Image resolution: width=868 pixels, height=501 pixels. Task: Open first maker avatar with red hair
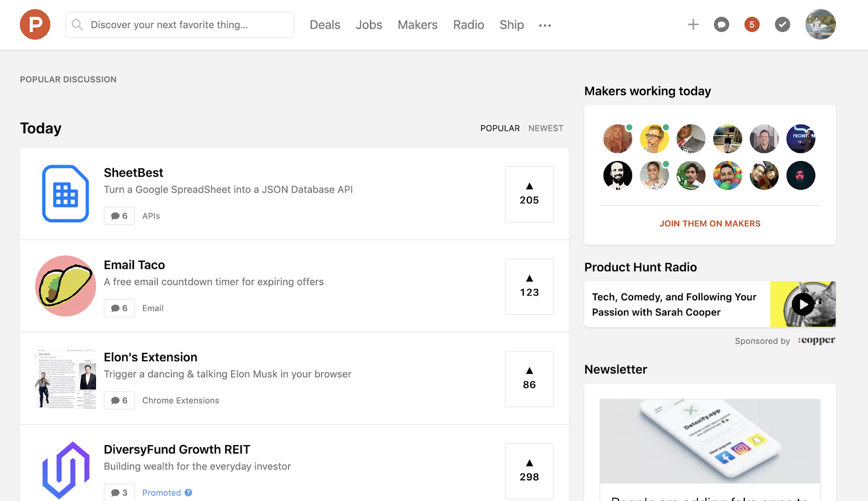point(618,139)
